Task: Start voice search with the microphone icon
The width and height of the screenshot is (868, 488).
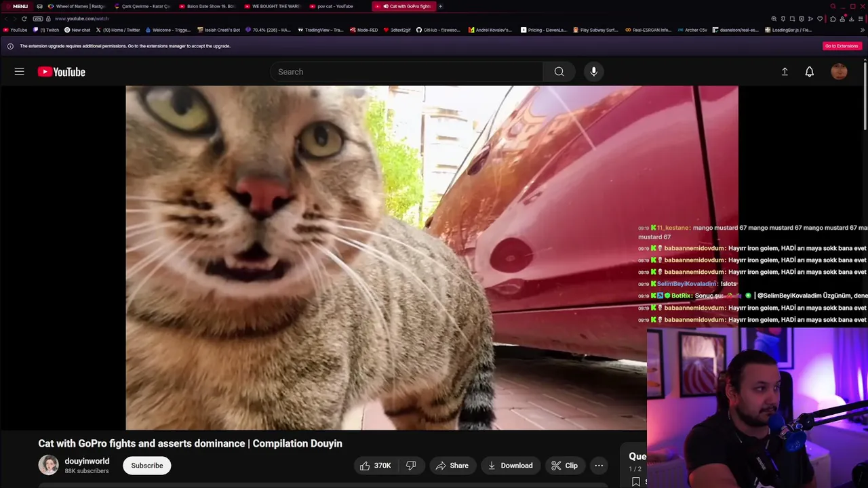Action: pos(593,72)
